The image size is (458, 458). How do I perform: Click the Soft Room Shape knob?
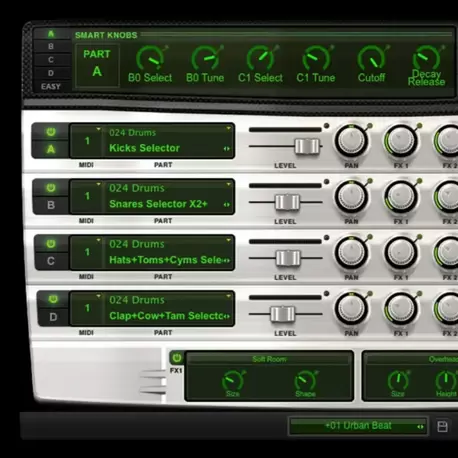(305, 380)
